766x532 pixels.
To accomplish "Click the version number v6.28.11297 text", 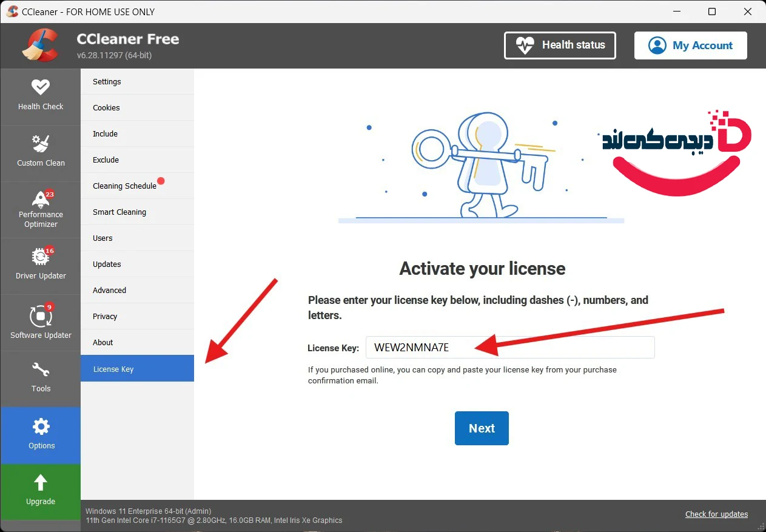I will [114, 55].
